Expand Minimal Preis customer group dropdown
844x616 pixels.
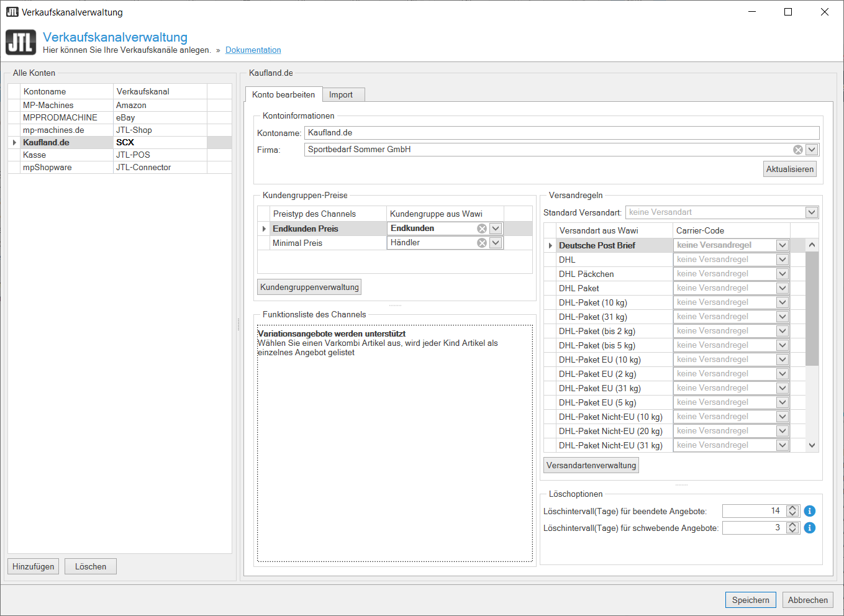click(x=496, y=243)
